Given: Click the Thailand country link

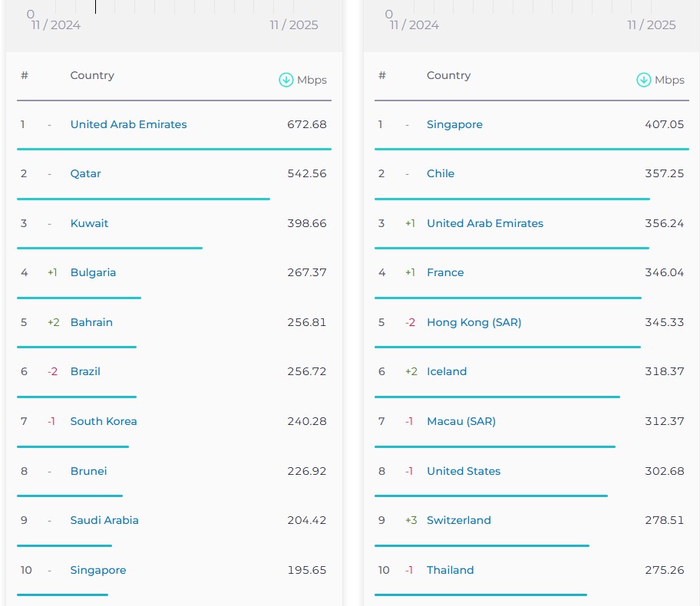Looking at the screenshot, I should tap(451, 570).
